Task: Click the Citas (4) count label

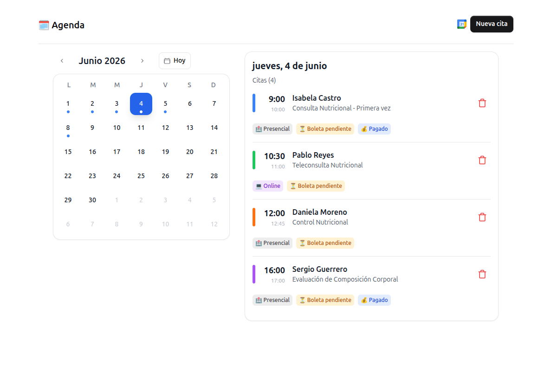Action: tap(264, 80)
